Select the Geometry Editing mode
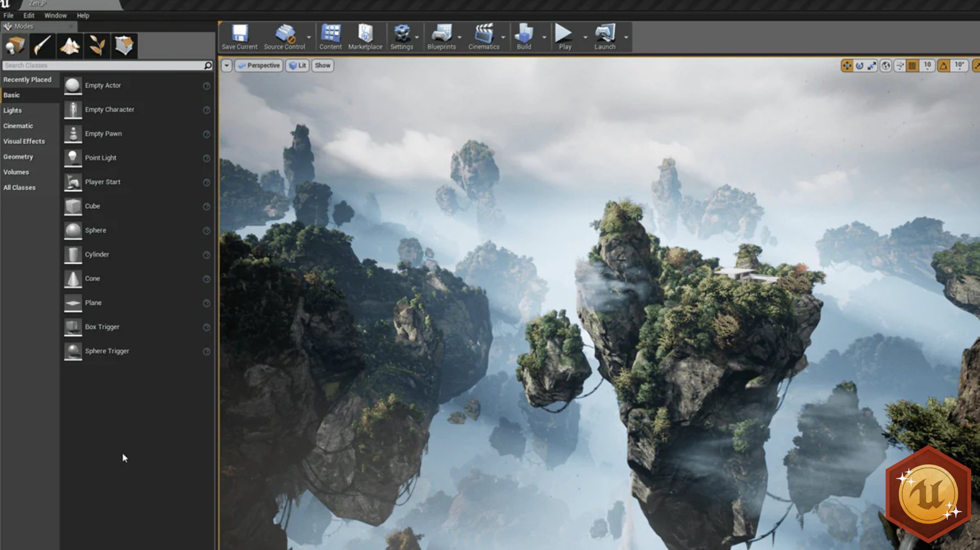This screenshot has width=980, height=550. (123, 46)
